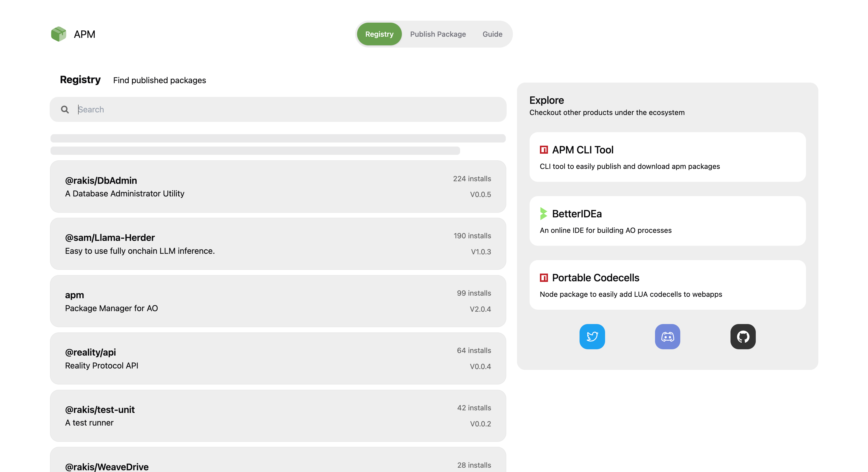The height and width of the screenshot is (472, 868).
Task: Click the 'V0.0.2' version label
Action: (x=480, y=424)
